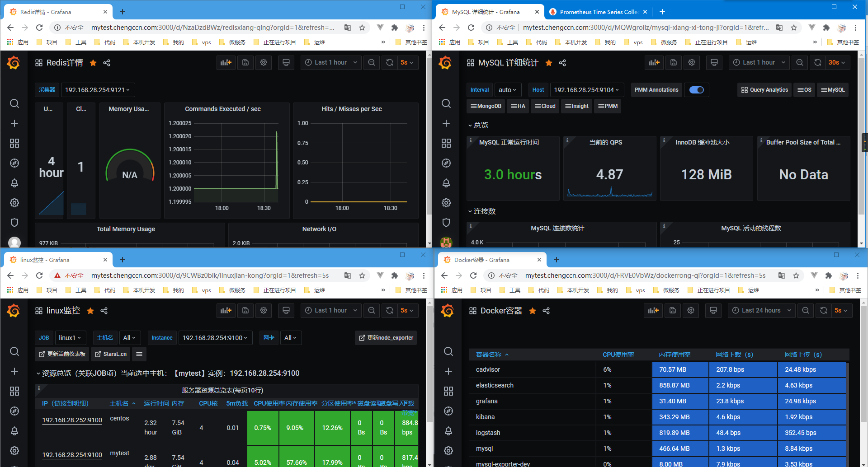Screen dimensions: 868x467
Task: Open 192.168.28.254:9100 host link in table
Action: point(72,455)
